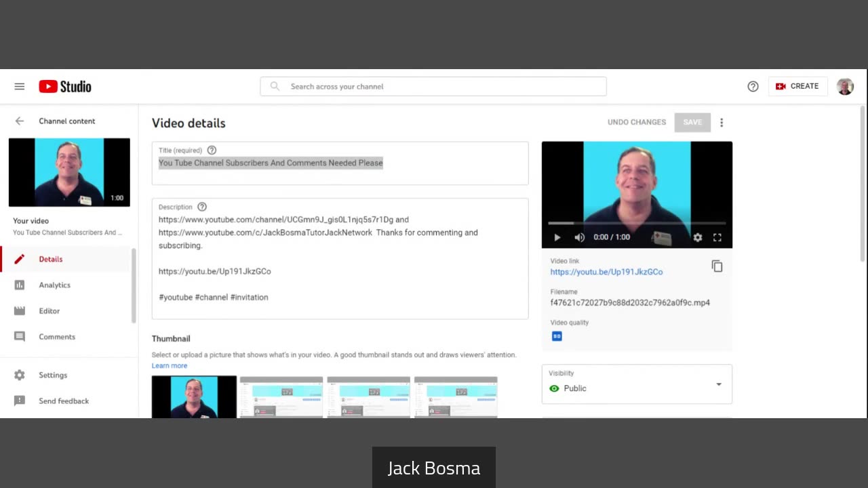Screen dimensions: 868x488
Task: Click the #youtube #channel #invitation hashtags line
Action: pos(214,297)
